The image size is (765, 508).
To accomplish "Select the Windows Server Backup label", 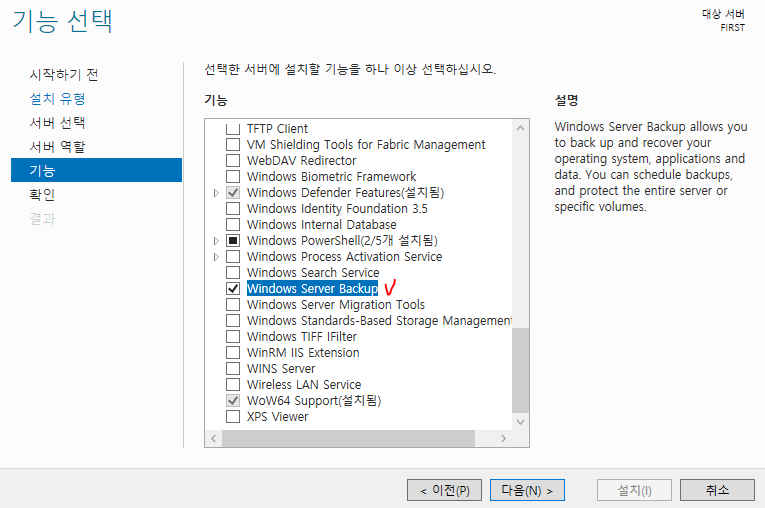I will tap(312, 288).
